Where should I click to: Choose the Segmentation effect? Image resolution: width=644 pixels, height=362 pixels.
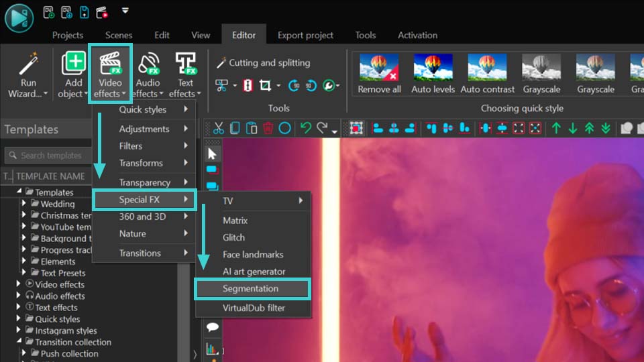(x=253, y=288)
